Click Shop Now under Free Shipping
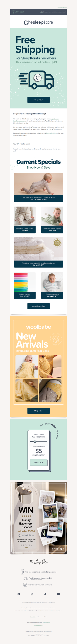77x644 pixels. click(38, 100)
